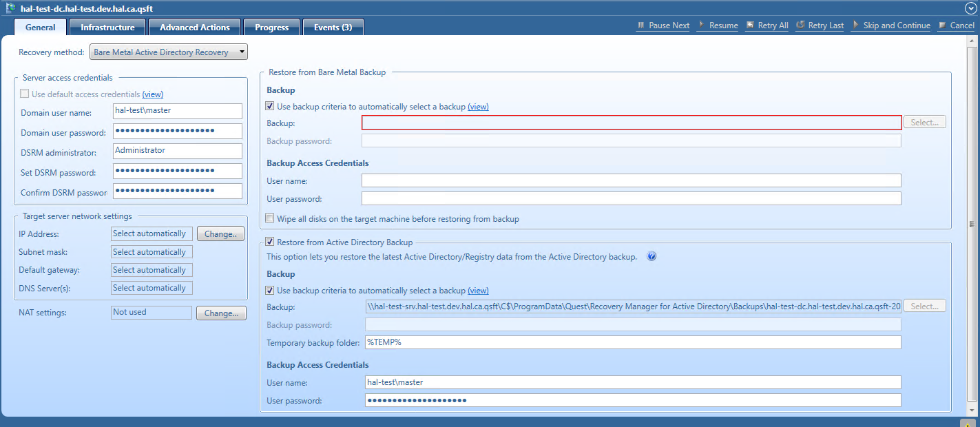Open help icon for Active Directory Backup
This screenshot has height=427, width=980.
coord(651,256)
